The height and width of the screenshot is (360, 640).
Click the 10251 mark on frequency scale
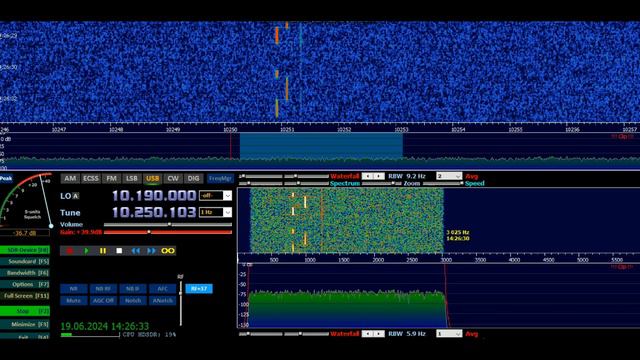coord(287,129)
